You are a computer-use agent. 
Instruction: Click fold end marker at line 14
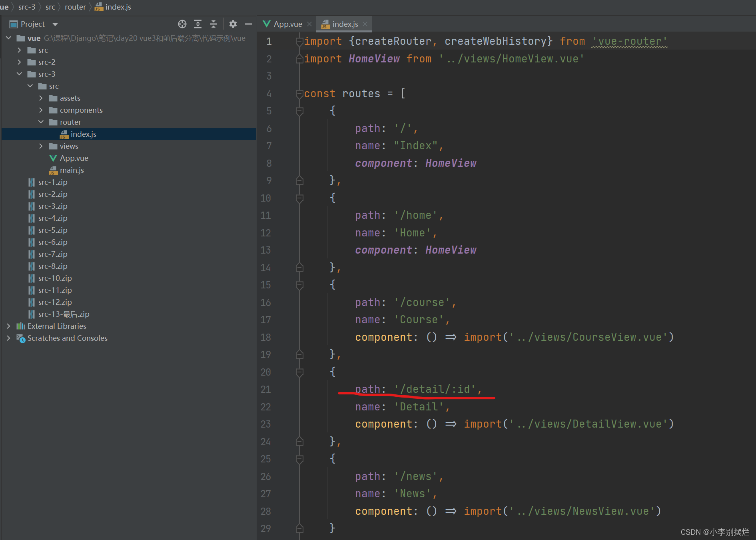[299, 268]
